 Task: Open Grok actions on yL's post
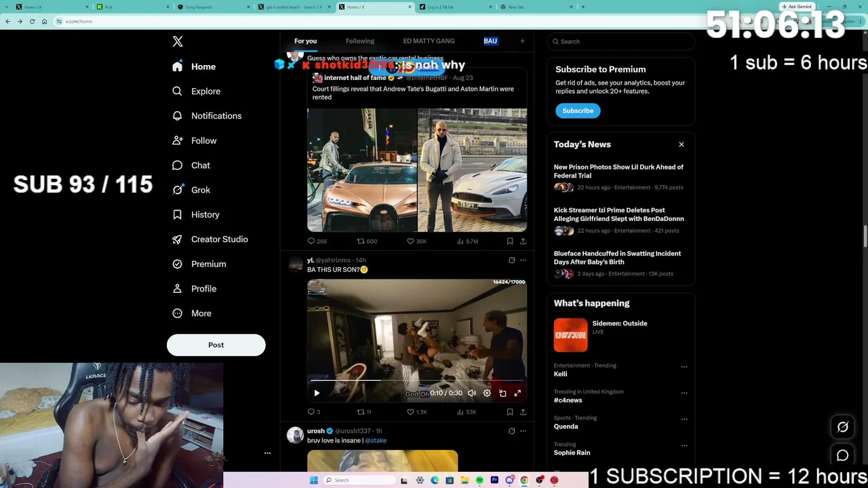pos(512,260)
